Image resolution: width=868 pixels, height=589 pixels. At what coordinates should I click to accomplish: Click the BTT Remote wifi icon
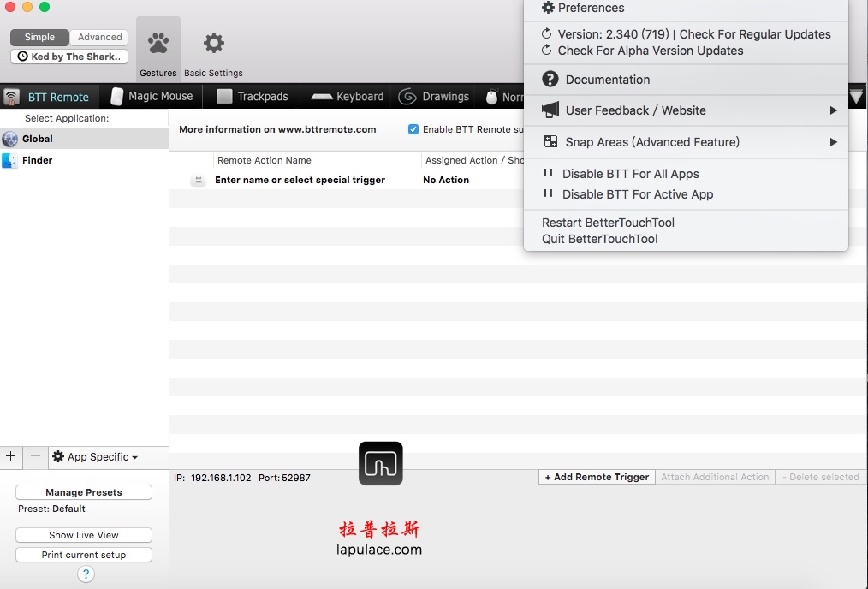11,98
